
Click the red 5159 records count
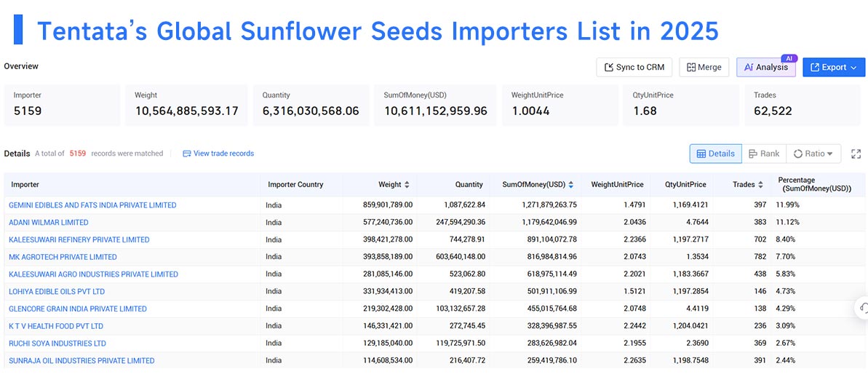point(78,154)
